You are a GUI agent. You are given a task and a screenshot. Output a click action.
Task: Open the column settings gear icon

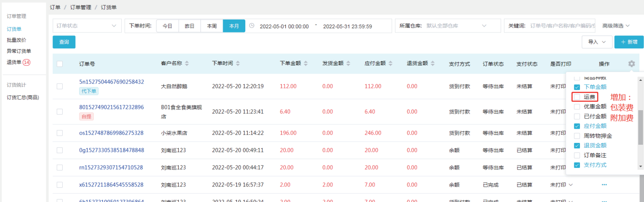(631, 64)
